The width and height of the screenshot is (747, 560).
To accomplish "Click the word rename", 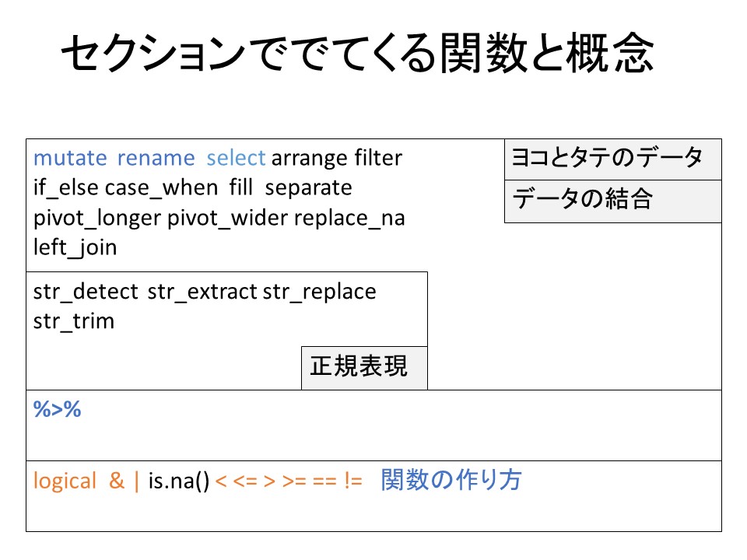I will (156, 159).
